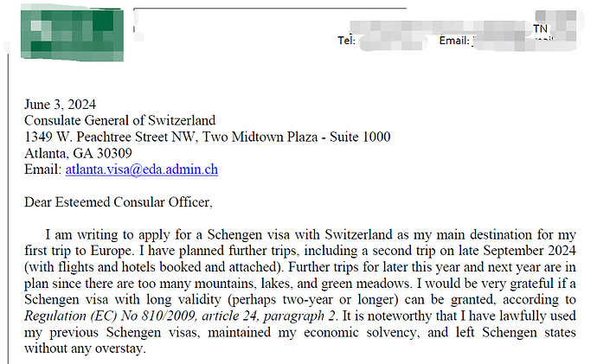Click the phrase without any overstay
The width and height of the screenshot is (597, 364).
[86, 348]
